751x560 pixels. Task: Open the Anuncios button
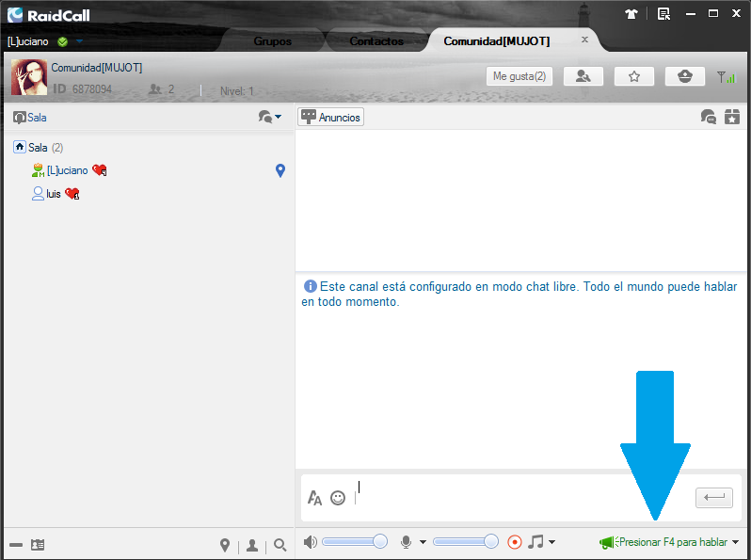[x=330, y=117]
